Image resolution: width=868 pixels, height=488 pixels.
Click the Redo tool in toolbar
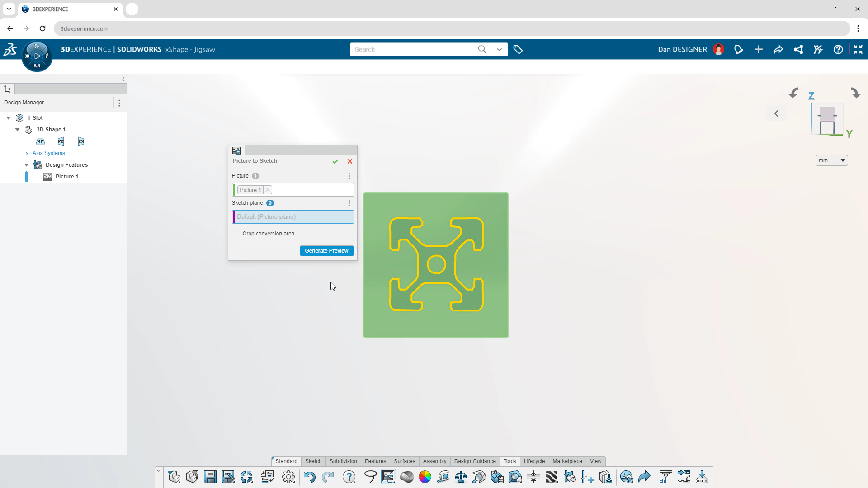[327, 477]
